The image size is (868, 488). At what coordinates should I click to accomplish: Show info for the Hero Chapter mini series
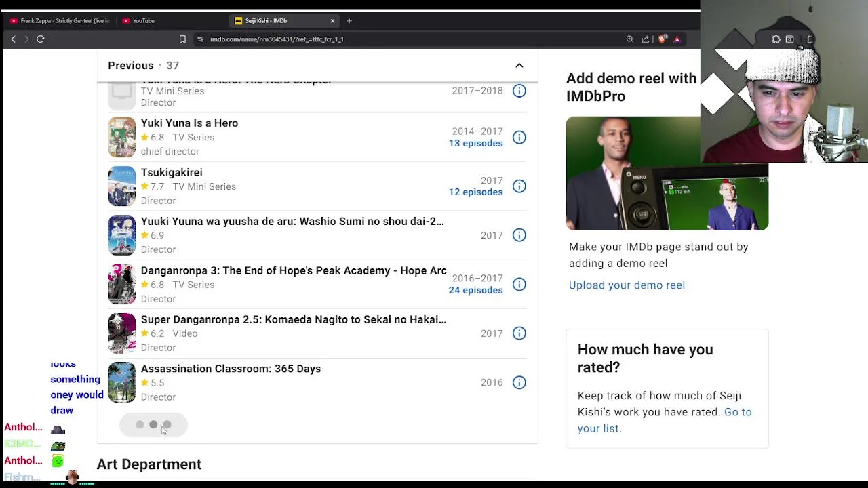pos(519,91)
